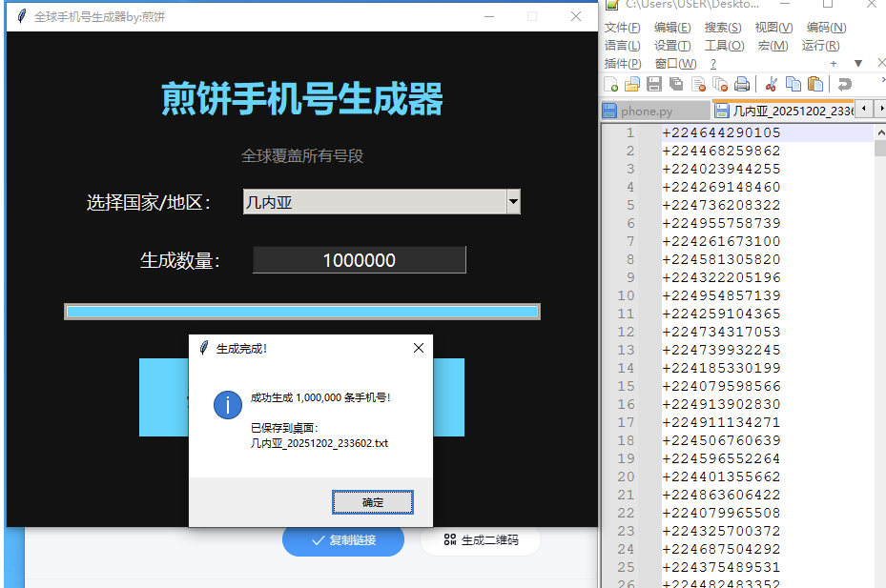
Task: Cut text with the scissors icon
Action: tap(773, 84)
